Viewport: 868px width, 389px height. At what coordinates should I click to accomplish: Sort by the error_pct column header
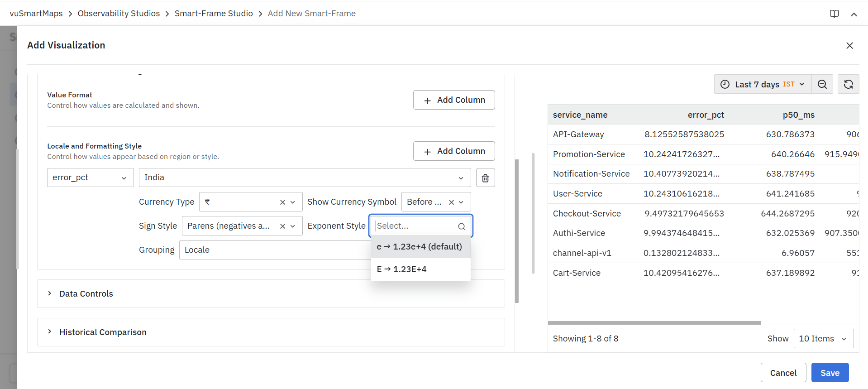(x=706, y=115)
